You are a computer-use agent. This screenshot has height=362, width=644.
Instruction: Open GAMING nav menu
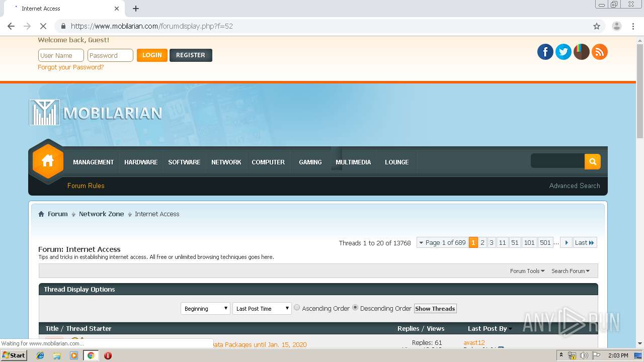coord(310,162)
